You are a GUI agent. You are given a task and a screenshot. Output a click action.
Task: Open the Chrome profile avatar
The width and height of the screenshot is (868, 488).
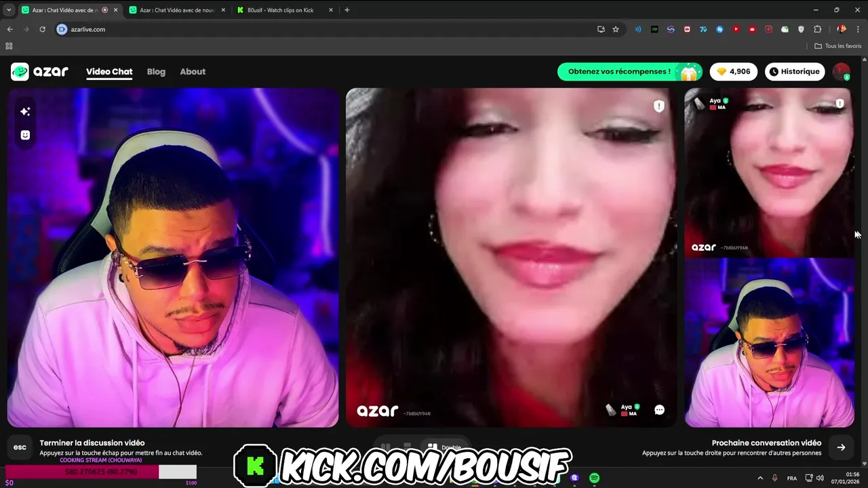click(x=842, y=29)
